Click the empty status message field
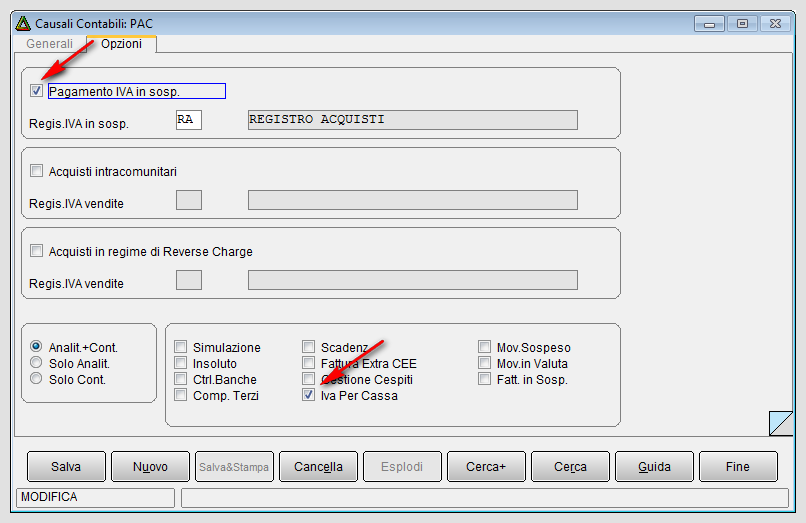The width and height of the screenshot is (806, 523). point(485,498)
